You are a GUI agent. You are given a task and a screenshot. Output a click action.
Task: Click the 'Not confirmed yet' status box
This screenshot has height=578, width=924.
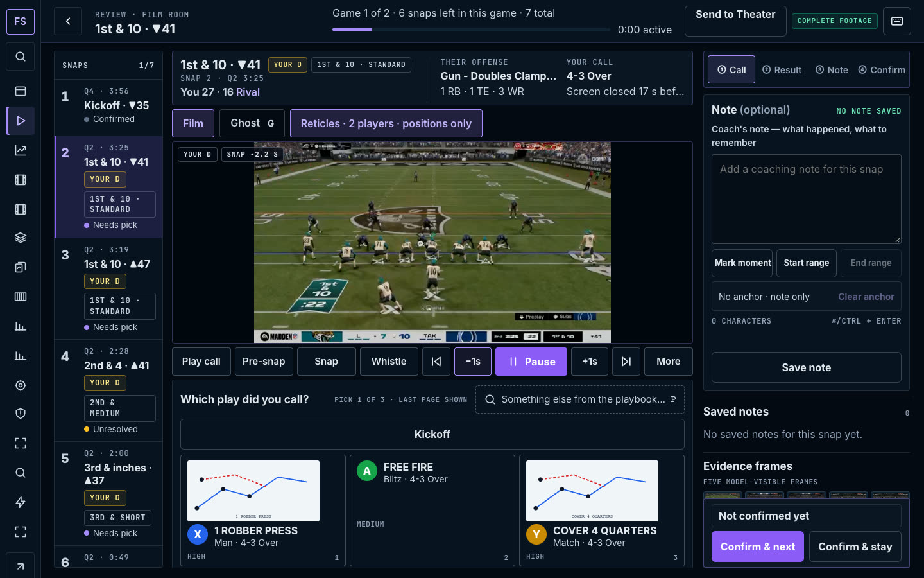(x=807, y=516)
